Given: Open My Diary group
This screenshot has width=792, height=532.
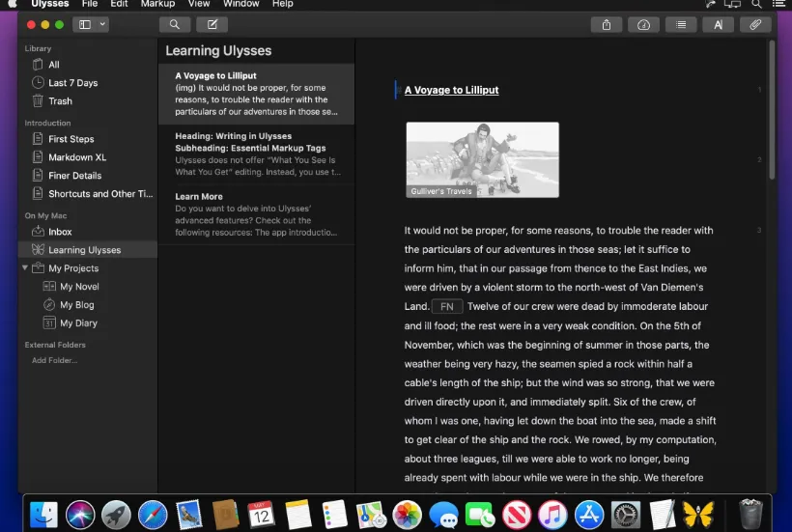Looking at the screenshot, I should (87, 323).
